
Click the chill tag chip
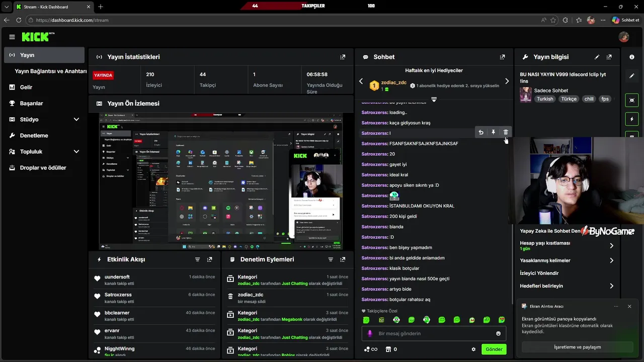(x=589, y=99)
